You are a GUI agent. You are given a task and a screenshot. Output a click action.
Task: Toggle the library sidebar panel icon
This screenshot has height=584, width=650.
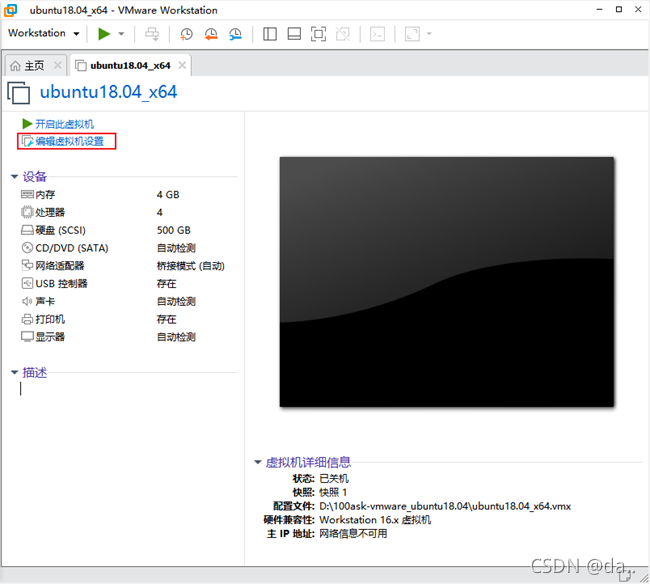(270, 34)
